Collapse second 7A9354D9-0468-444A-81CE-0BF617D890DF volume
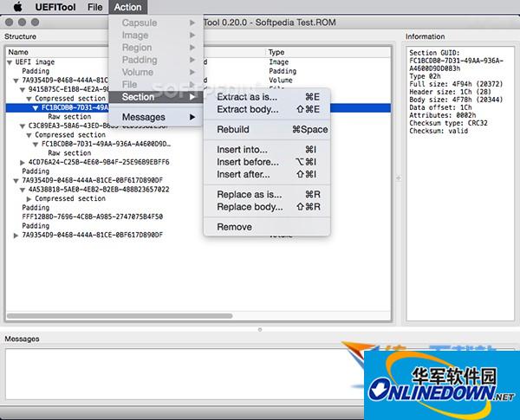 tap(16, 181)
